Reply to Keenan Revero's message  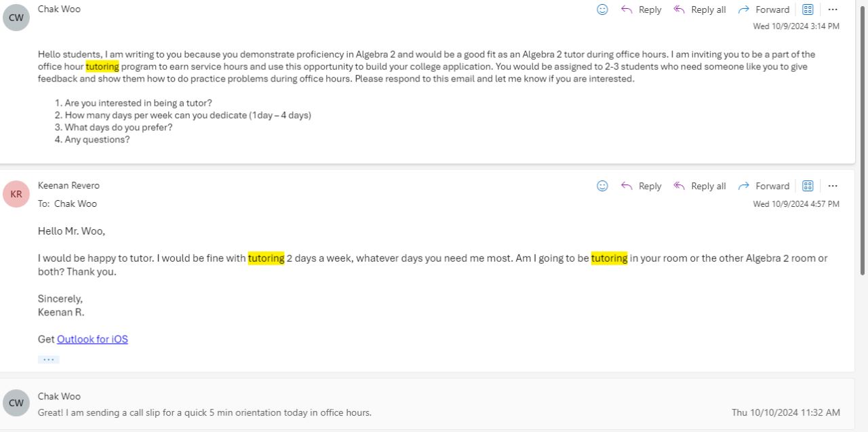(x=641, y=186)
